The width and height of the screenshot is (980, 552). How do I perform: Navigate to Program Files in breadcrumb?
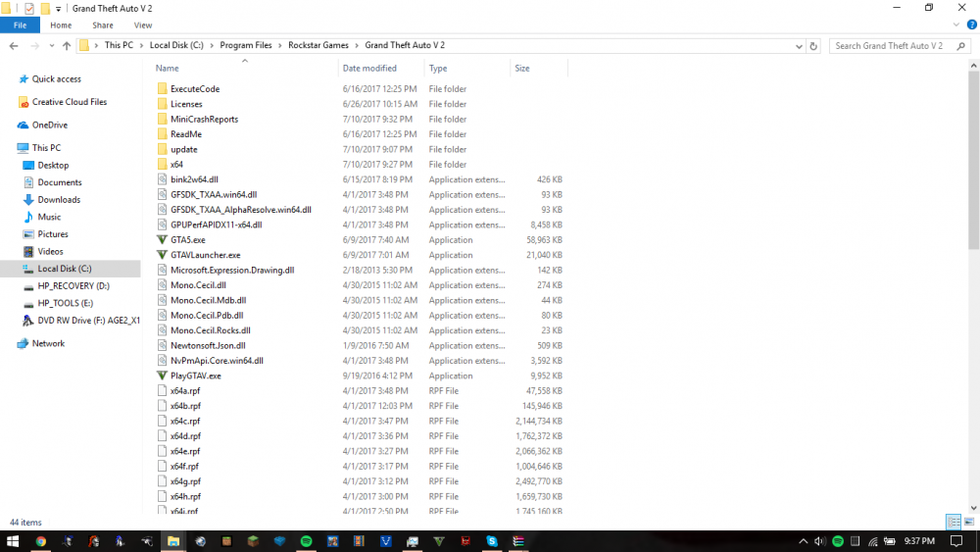click(246, 45)
